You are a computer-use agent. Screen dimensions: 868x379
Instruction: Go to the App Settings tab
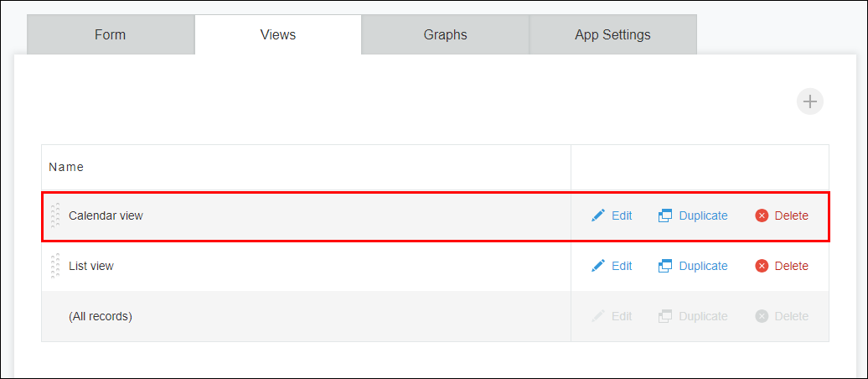(x=612, y=35)
